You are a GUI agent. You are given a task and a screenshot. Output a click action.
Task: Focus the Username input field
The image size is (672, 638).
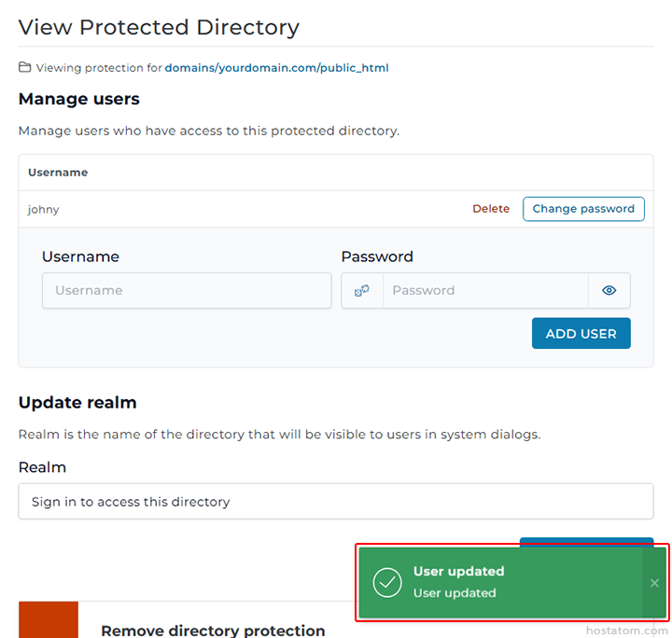point(187,290)
